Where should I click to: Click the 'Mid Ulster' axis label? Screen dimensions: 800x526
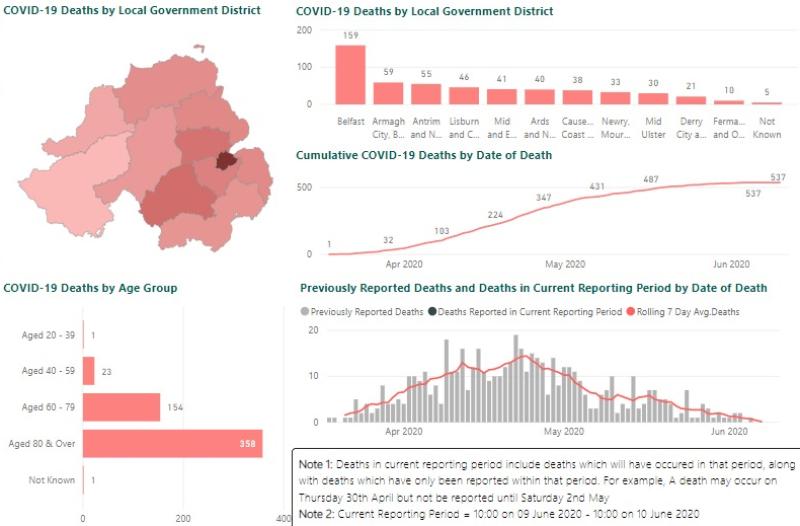click(x=653, y=128)
